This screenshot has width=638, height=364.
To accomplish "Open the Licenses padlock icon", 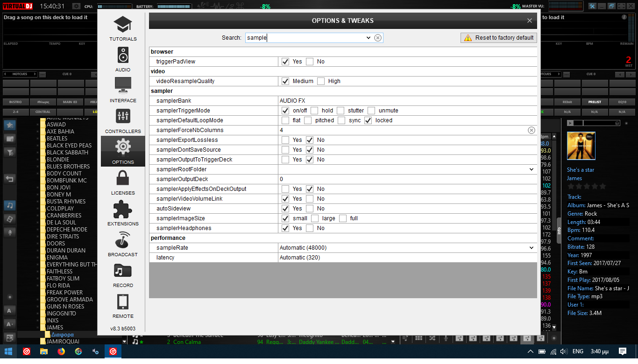I will coord(123,178).
